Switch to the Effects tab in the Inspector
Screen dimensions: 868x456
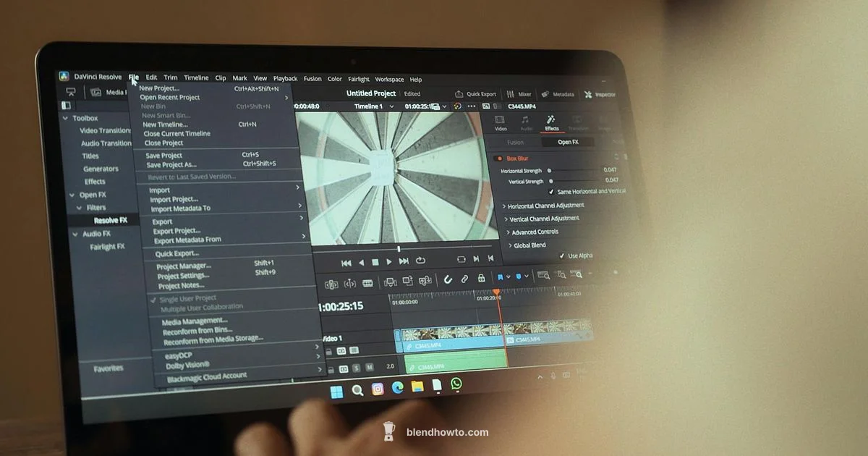point(552,127)
